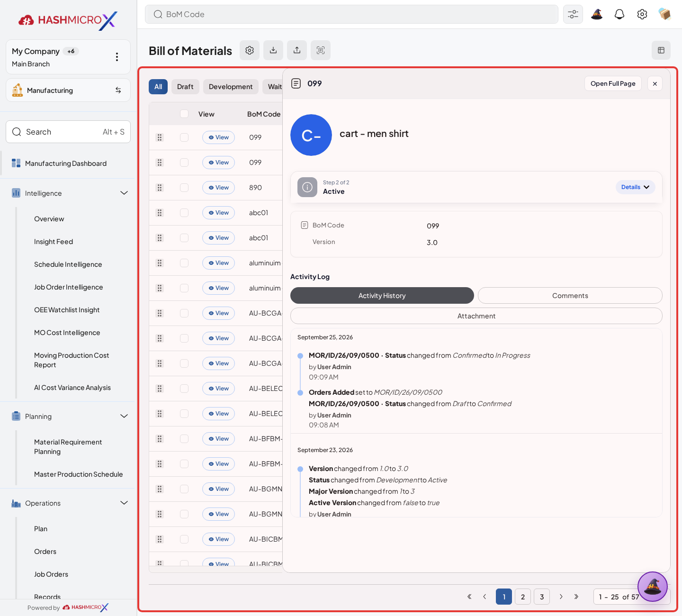Tick the checkbox for first row 099

[x=184, y=137]
